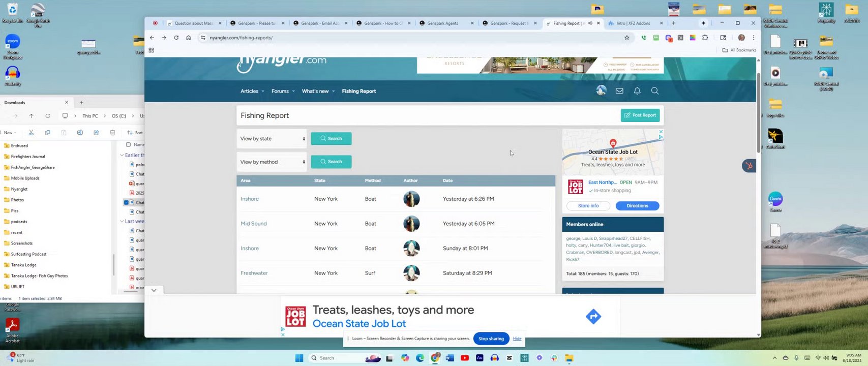This screenshot has height=366, width=868.
Task: Open YouTube from the taskbar
Action: [x=465, y=358]
